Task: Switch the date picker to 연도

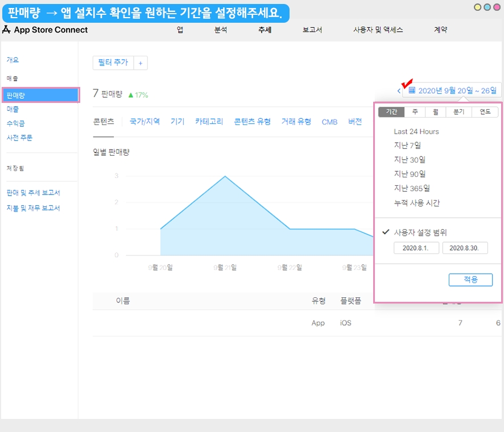Action: pos(485,112)
